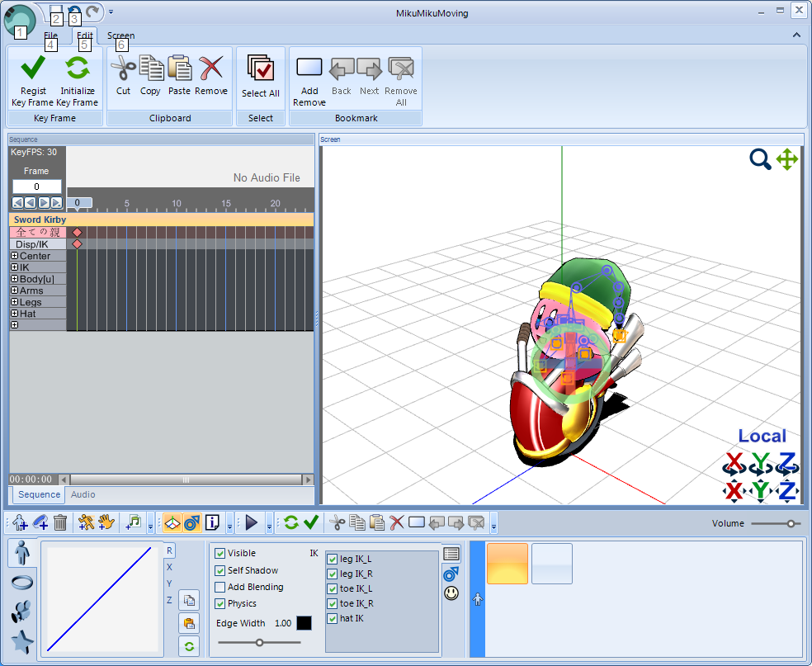Expand the Body[u] bone group
The image size is (812, 666).
[x=15, y=279]
